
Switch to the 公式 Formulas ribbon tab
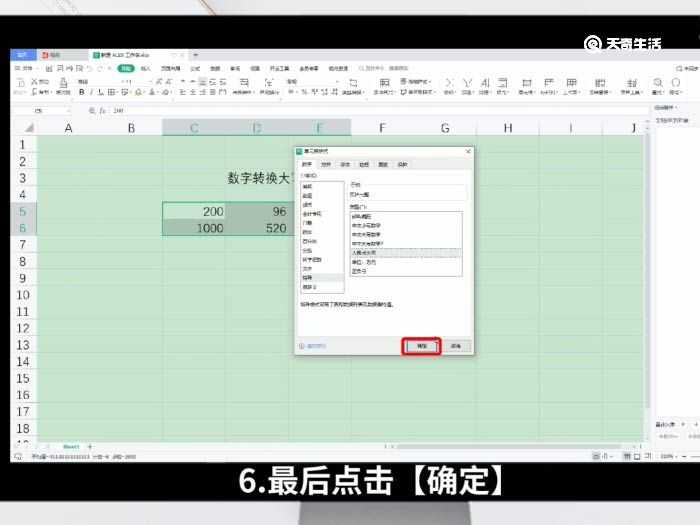195,68
